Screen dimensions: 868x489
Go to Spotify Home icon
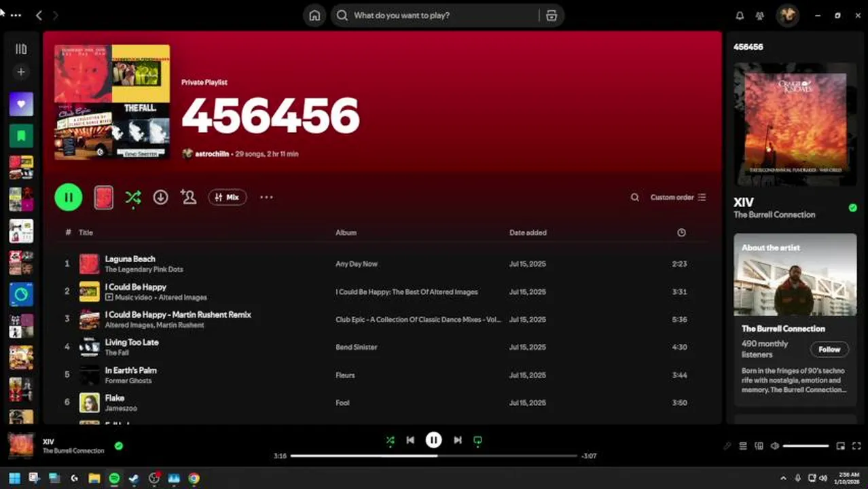pyautogui.click(x=314, y=16)
